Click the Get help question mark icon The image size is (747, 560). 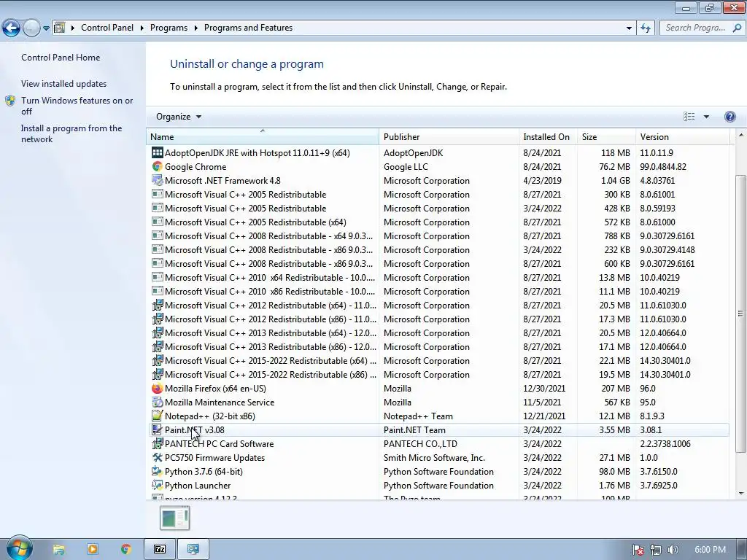(x=729, y=117)
